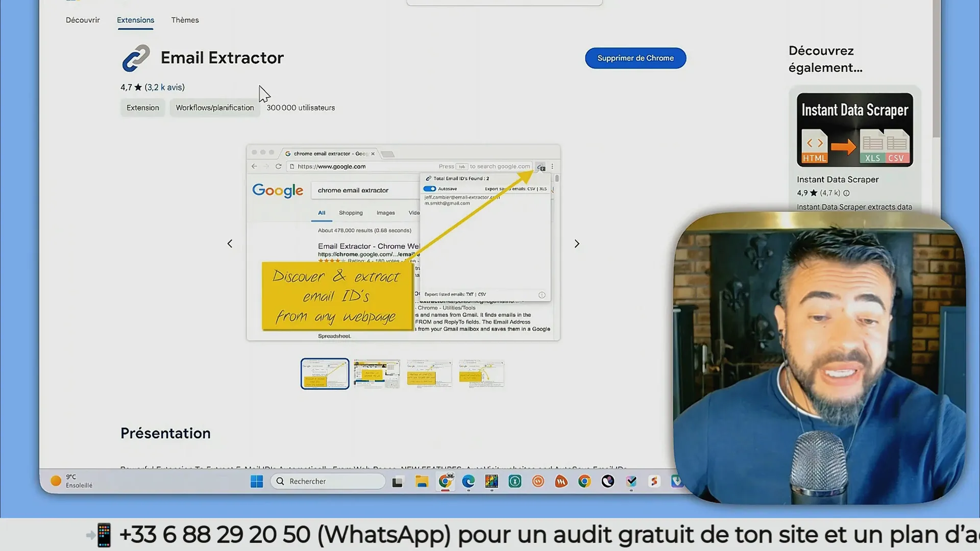Select the third screenshot thumbnail
Image resolution: width=980 pixels, height=551 pixels.
tap(429, 374)
